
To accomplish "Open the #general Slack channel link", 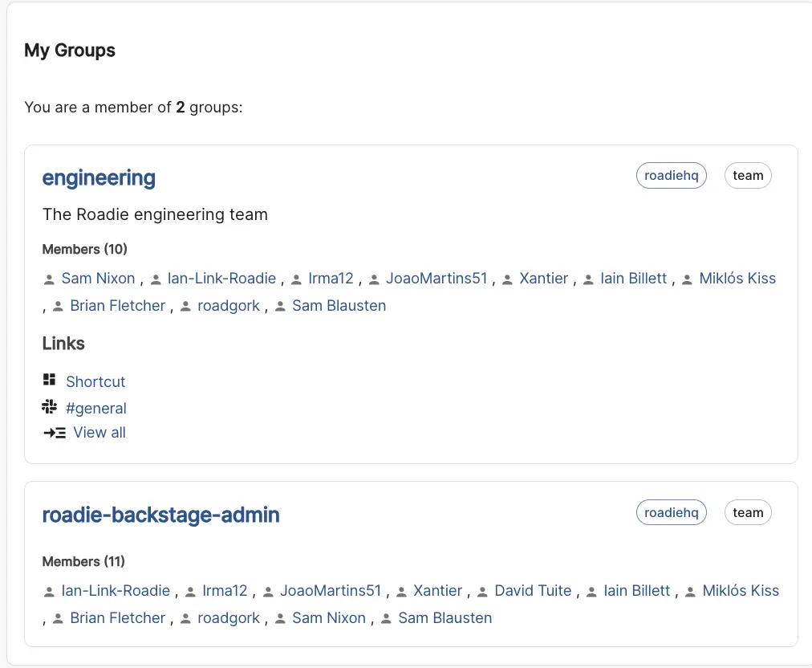I will 96,408.
